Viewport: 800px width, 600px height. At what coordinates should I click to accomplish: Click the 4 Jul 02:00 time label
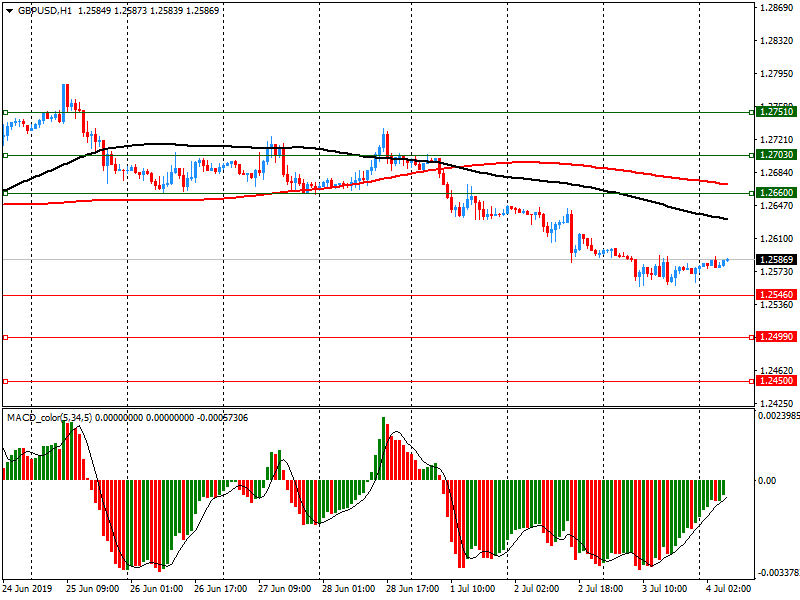coord(729,589)
